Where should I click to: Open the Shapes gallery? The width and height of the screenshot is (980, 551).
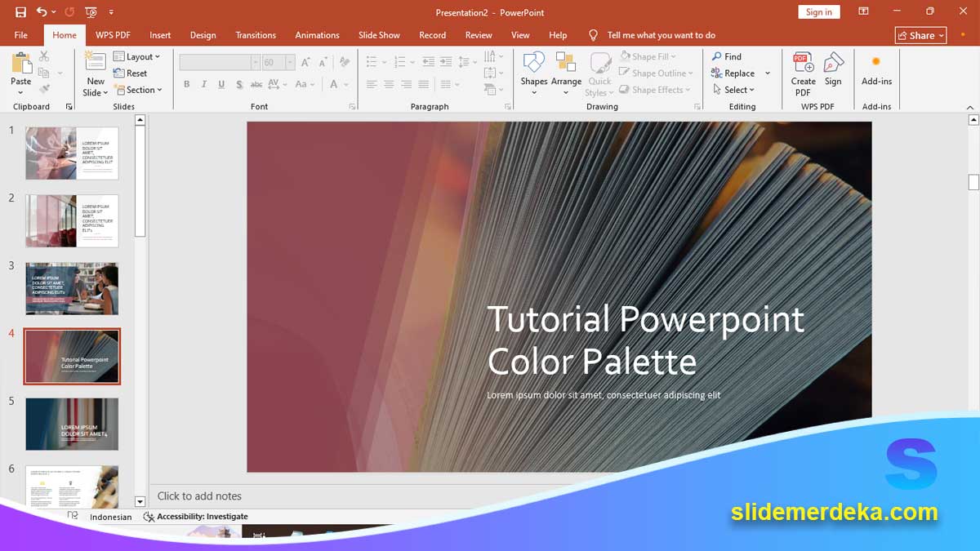coord(534,73)
